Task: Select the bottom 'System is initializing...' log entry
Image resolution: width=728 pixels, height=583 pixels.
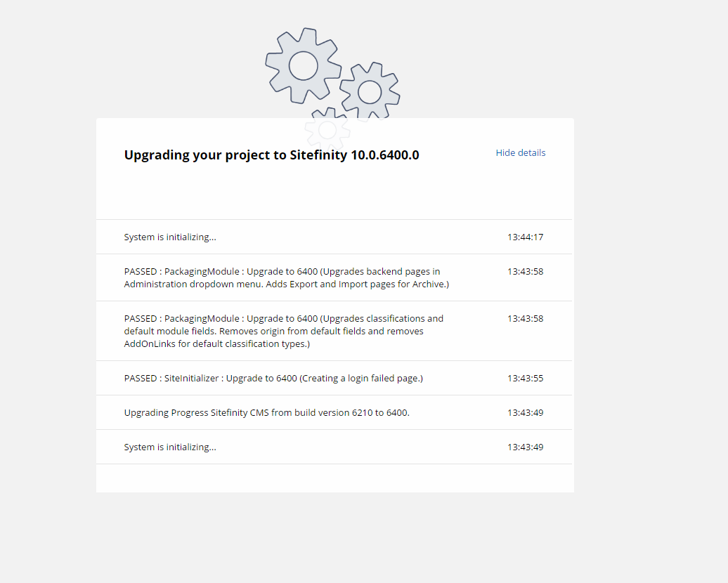Action: (170, 447)
